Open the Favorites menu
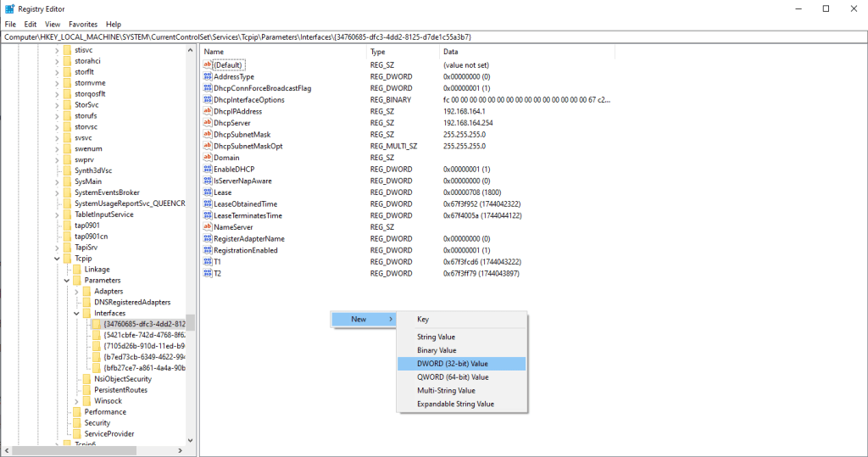 click(83, 25)
